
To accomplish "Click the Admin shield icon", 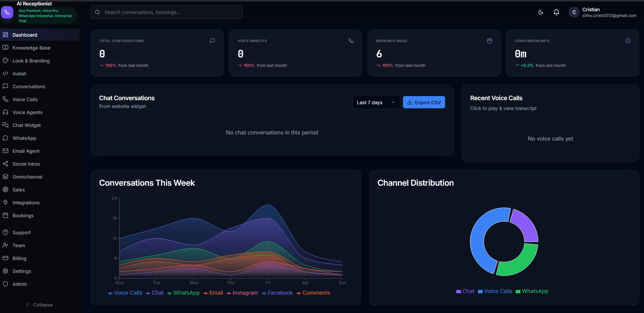I will tap(5, 284).
